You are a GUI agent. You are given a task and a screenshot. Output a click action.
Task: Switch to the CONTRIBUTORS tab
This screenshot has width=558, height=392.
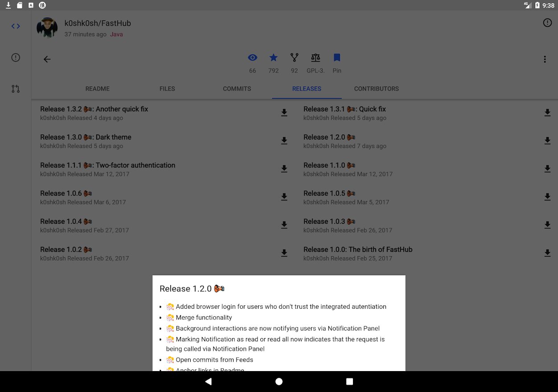pyautogui.click(x=377, y=89)
